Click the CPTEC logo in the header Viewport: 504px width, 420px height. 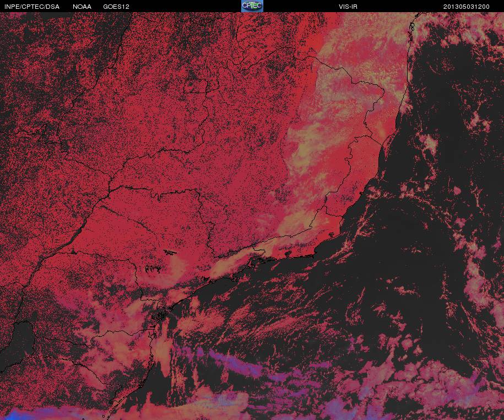click(x=252, y=6)
